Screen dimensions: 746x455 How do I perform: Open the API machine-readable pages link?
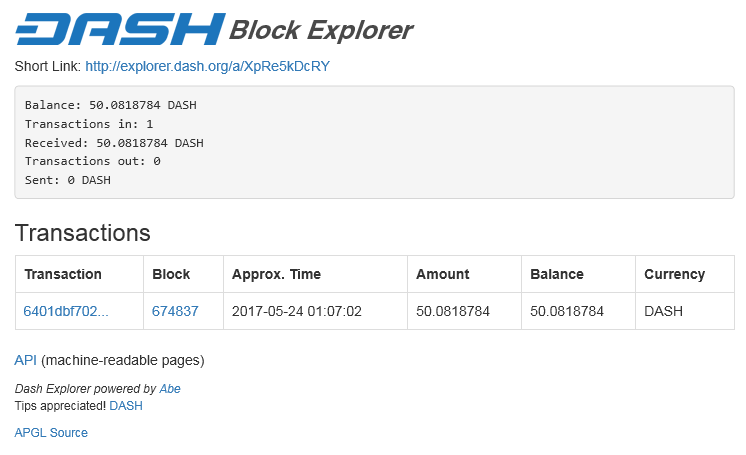(x=25, y=360)
